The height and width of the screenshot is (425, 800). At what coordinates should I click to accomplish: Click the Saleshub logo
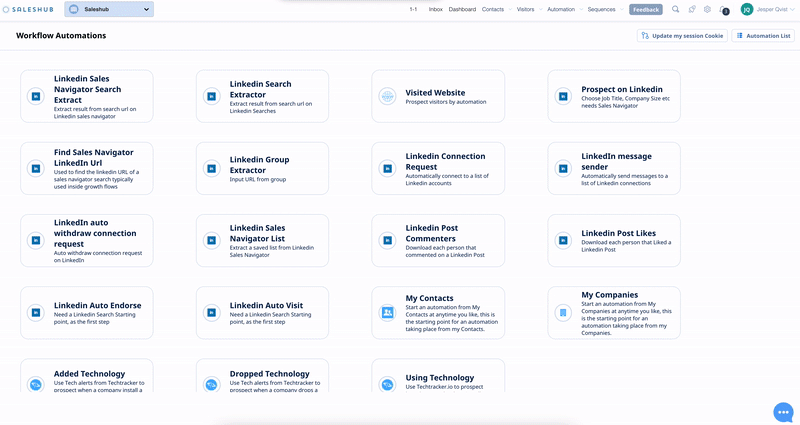[x=28, y=9]
